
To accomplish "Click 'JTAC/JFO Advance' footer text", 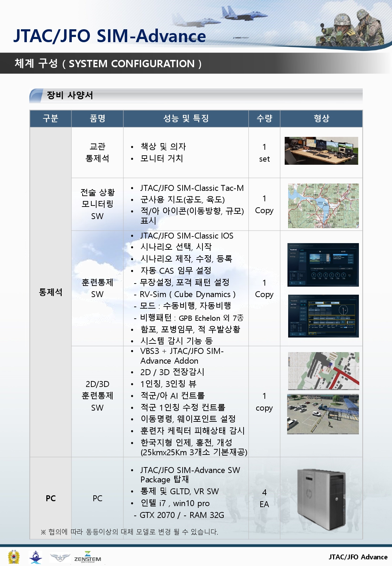I will pyautogui.click(x=358, y=557).
